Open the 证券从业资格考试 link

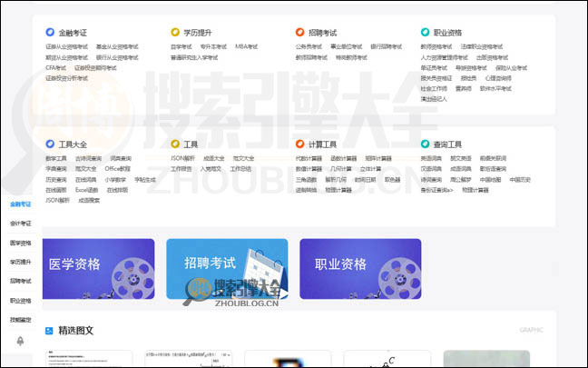(67, 47)
